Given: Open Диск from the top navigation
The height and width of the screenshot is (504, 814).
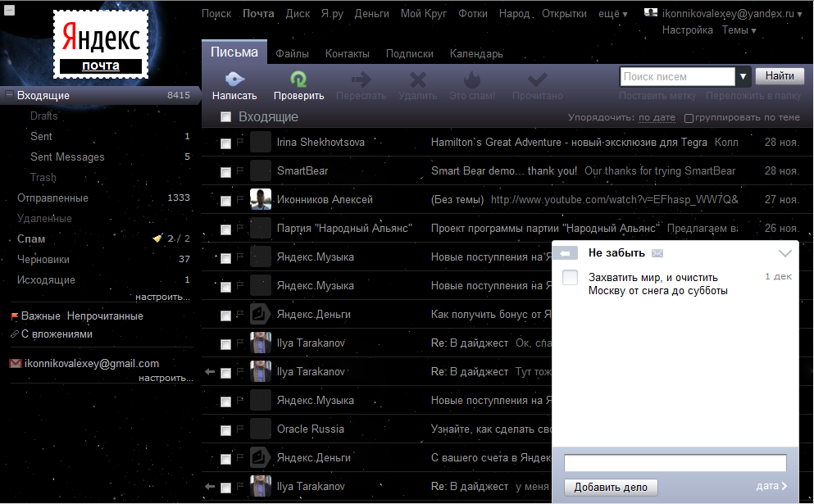Looking at the screenshot, I should (x=298, y=13).
